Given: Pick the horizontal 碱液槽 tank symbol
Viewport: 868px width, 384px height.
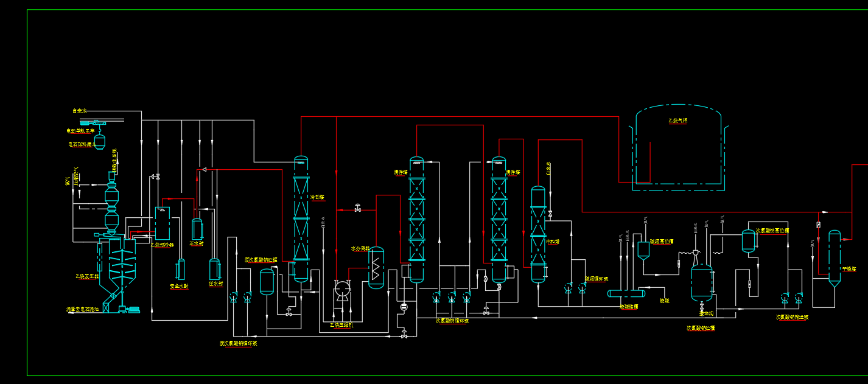Looking at the screenshot, I should pyautogui.click(x=626, y=293).
